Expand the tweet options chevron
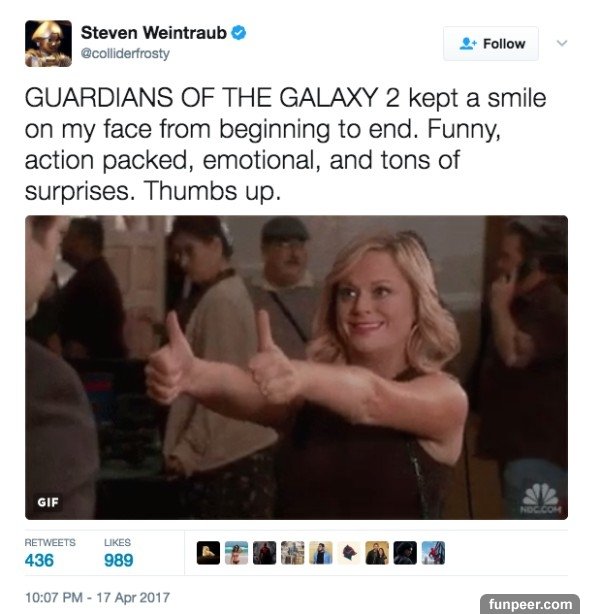Viewport: 600px width, 614px height. [562, 43]
